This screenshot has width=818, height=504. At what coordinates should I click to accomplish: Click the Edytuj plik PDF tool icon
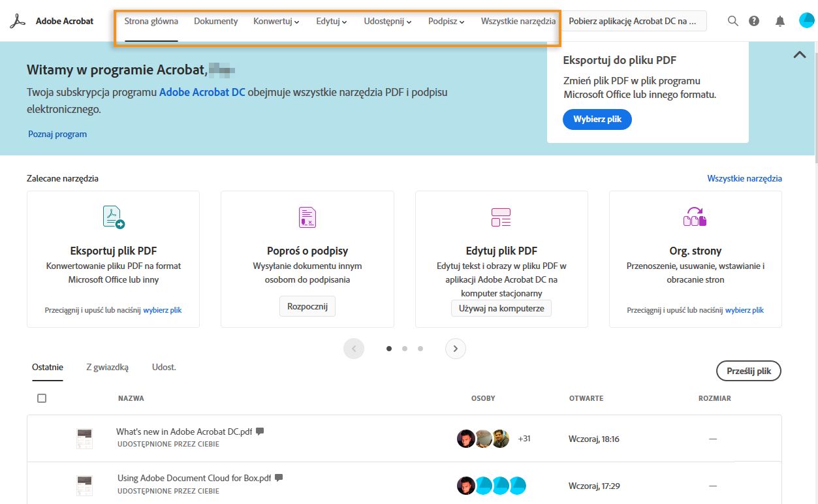pos(501,217)
